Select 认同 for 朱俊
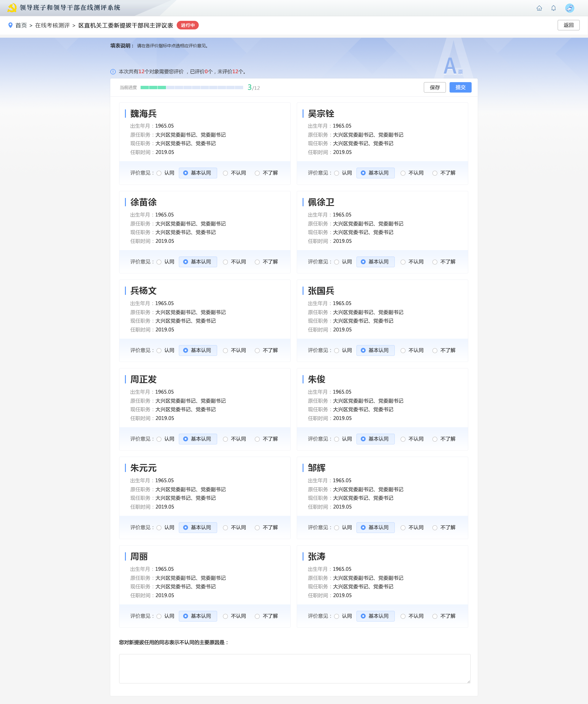Image resolution: width=588 pixels, height=704 pixels. click(343, 439)
